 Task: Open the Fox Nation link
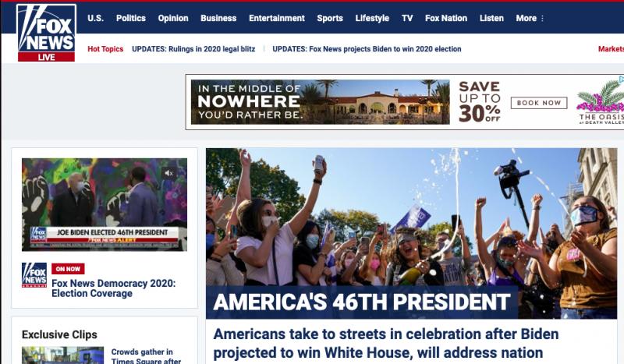click(x=446, y=18)
